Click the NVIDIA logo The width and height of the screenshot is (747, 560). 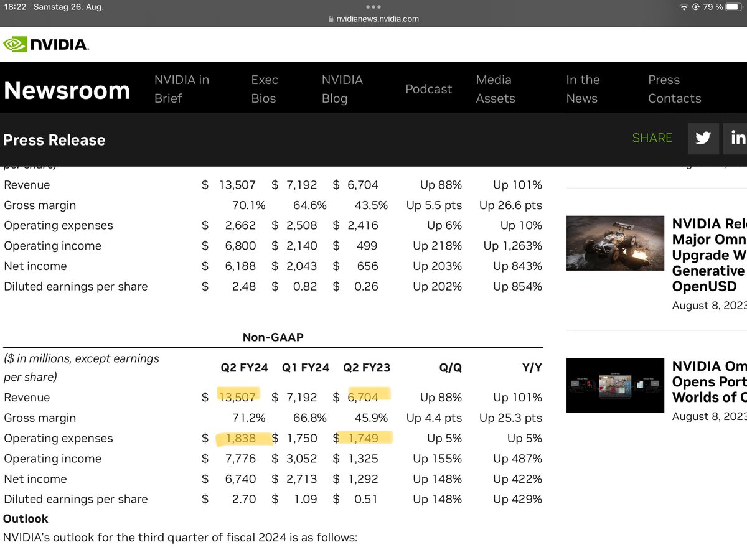pyautogui.click(x=46, y=44)
